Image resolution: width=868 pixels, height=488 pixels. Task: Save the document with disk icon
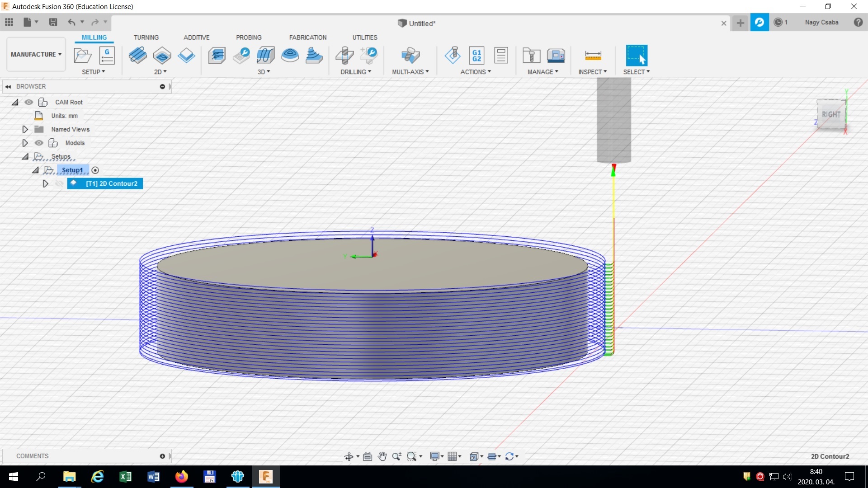[x=53, y=22]
